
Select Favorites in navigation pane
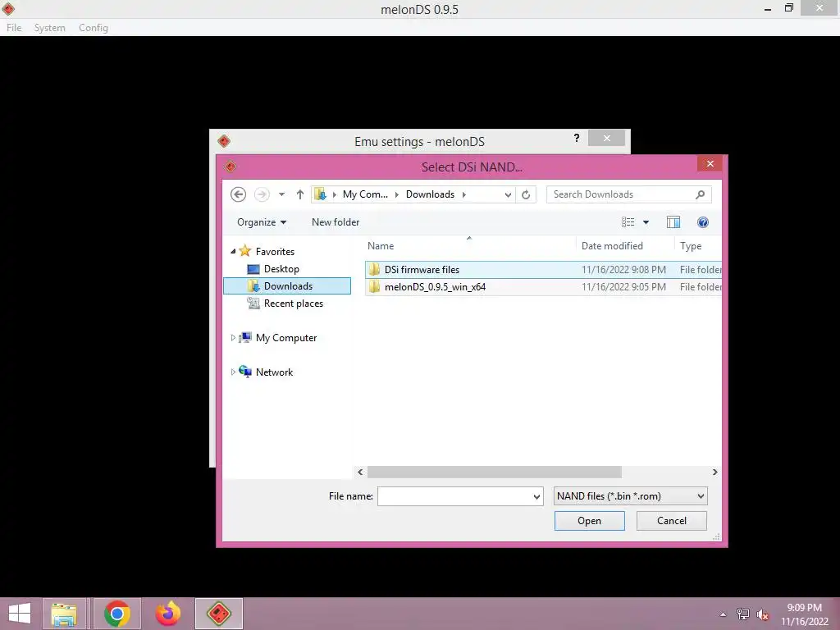275,251
